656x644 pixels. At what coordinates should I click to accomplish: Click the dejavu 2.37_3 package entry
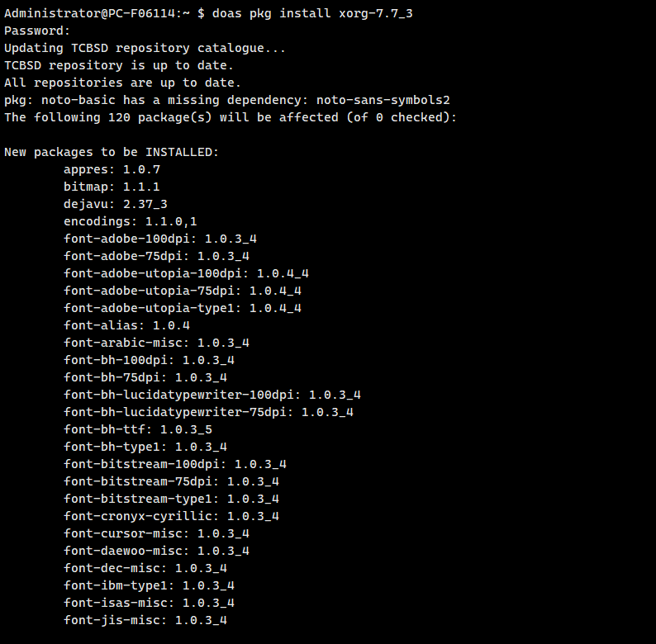[115, 204]
